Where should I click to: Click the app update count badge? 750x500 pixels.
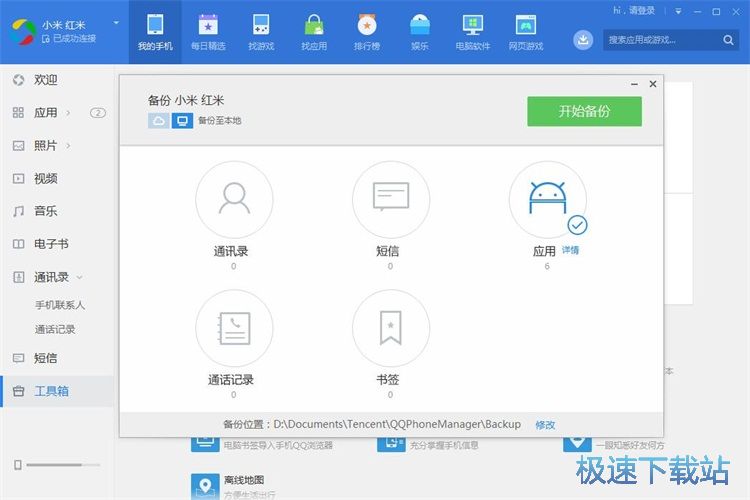point(98,113)
